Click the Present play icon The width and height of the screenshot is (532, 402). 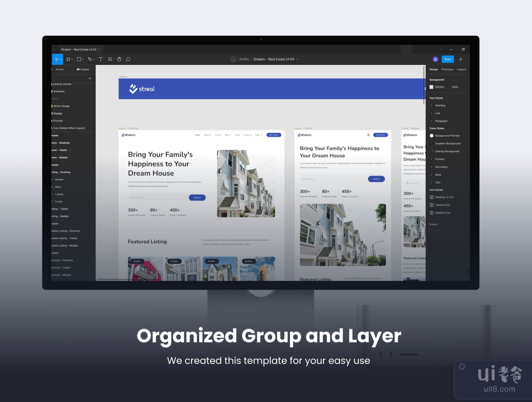click(x=461, y=59)
